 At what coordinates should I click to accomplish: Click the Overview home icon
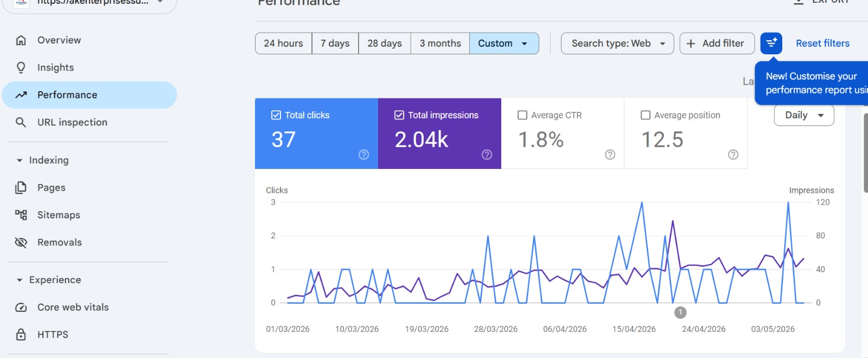(x=21, y=40)
